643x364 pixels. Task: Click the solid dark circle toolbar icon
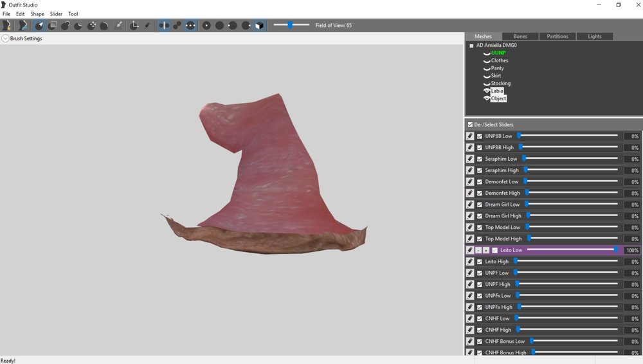click(219, 26)
